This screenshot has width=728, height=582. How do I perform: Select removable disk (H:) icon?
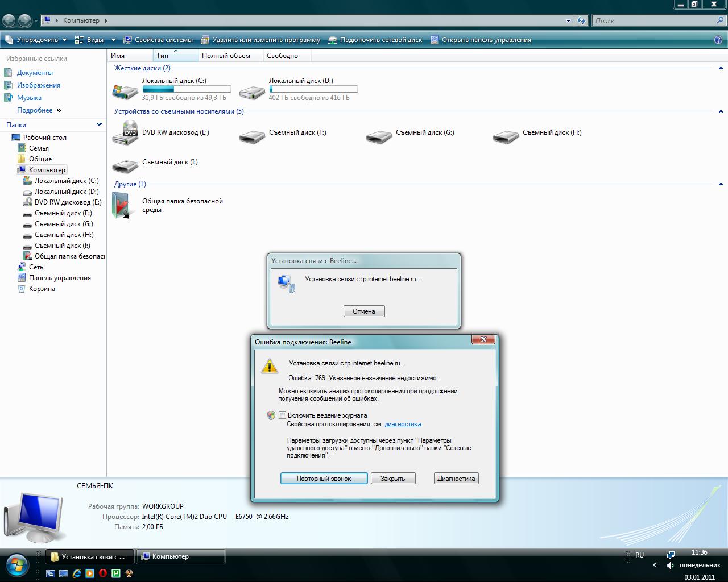[x=506, y=136]
